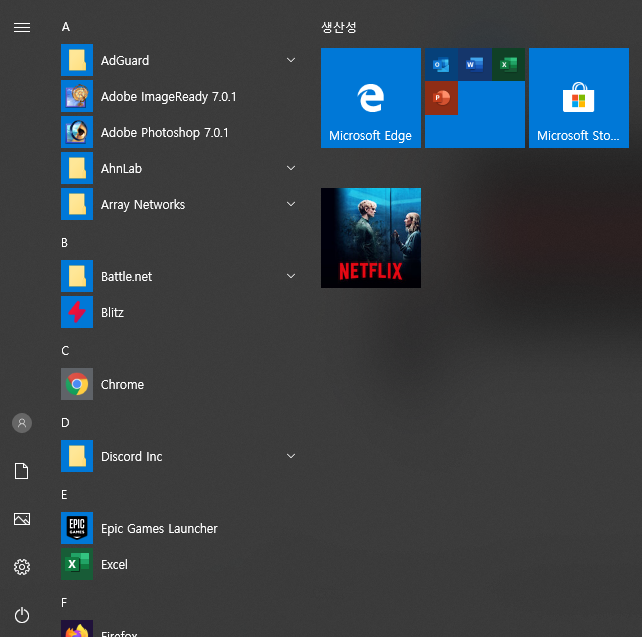Select the Epic Games Launcher label
The width and height of the screenshot is (642, 637).
pos(159,529)
